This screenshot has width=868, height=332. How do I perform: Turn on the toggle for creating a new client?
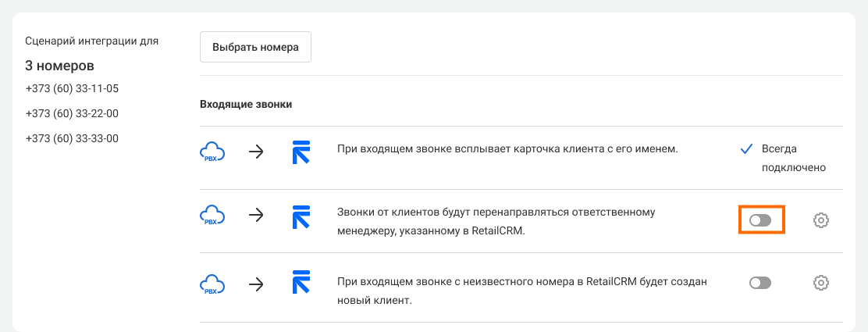[x=760, y=283]
